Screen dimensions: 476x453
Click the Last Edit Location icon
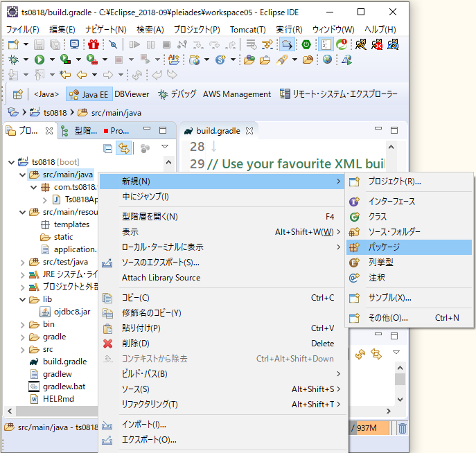point(65,74)
